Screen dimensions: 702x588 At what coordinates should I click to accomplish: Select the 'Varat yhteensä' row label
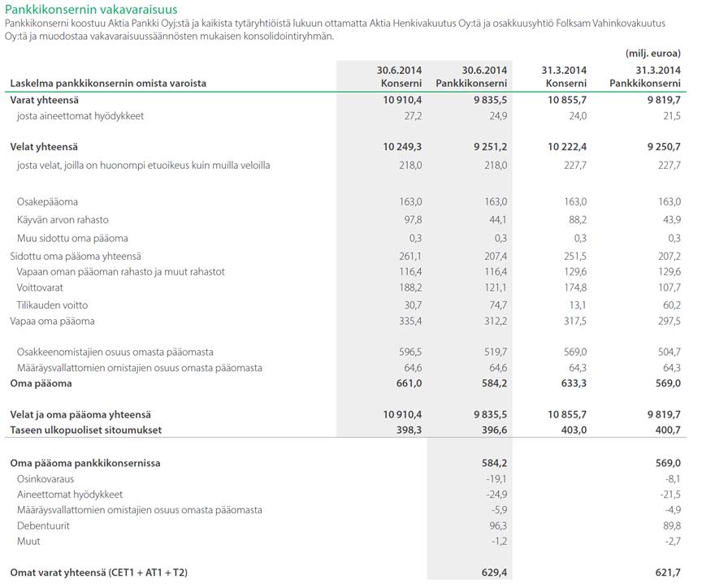[45, 100]
